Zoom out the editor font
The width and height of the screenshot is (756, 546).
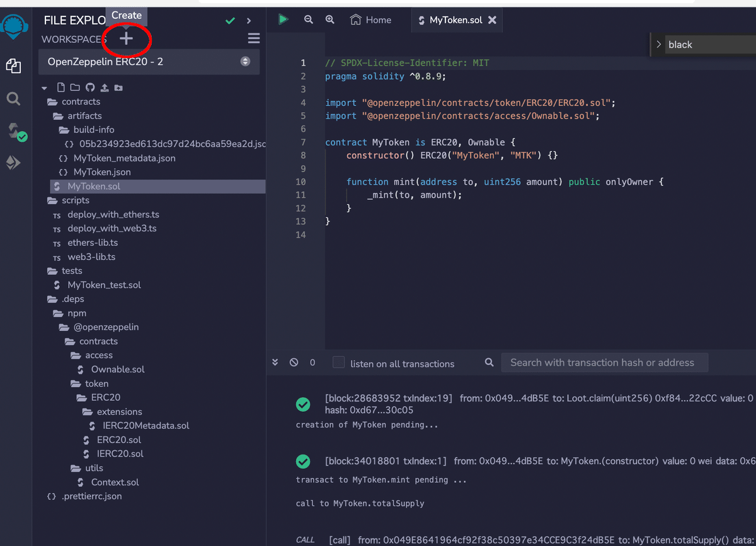click(309, 20)
